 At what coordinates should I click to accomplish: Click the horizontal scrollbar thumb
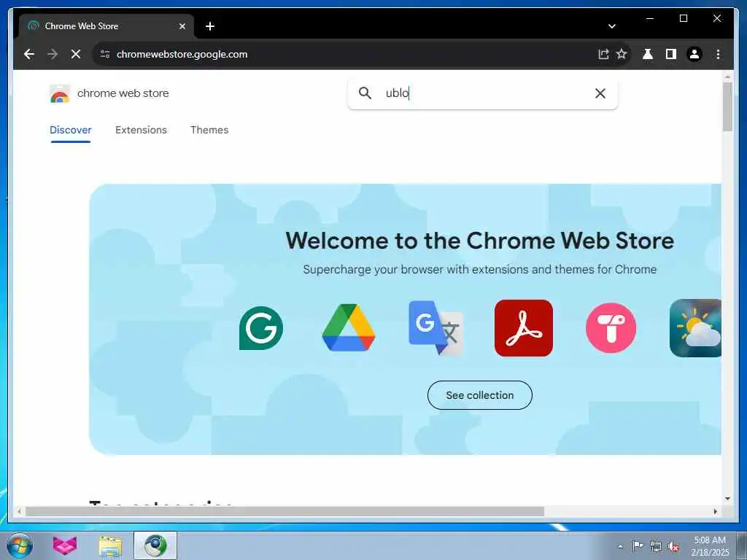[x=285, y=511]
